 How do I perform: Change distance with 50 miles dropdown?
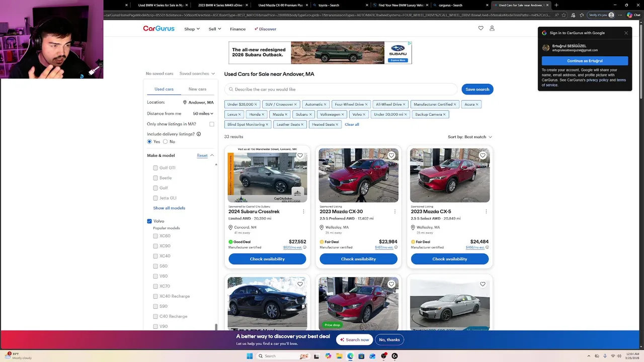click(203, 114)
